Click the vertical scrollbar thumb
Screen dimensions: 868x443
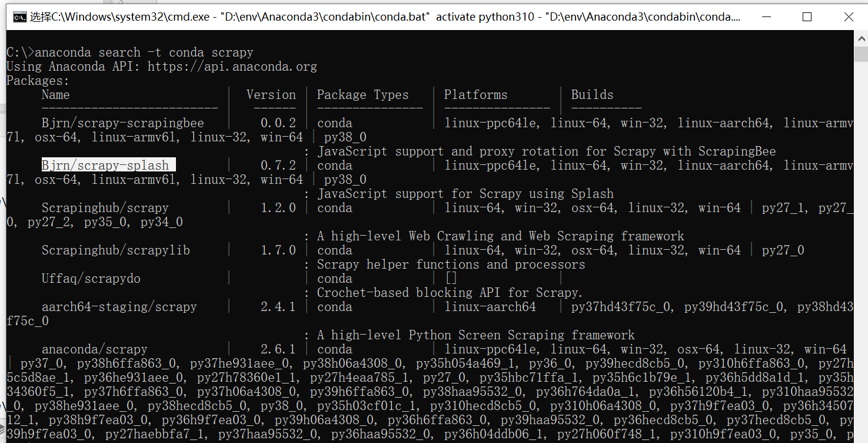[x=861, y=53]
